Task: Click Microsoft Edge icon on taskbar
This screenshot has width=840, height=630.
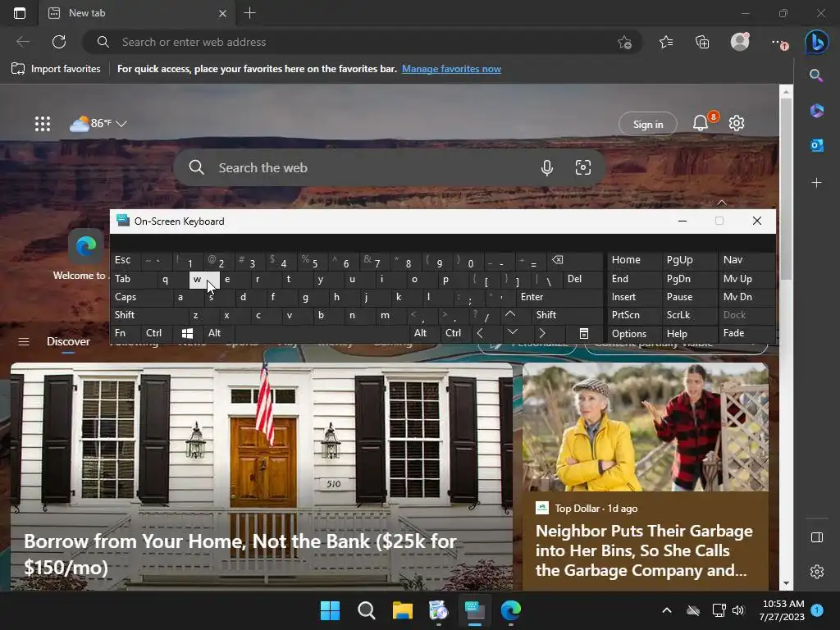Action: coord(510,610)
